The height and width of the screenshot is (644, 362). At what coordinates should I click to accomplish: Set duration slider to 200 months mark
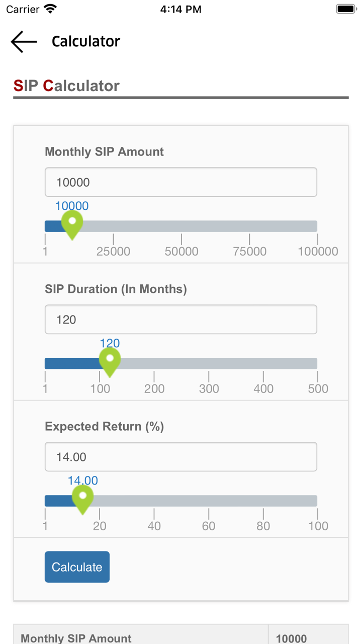tap(154, 364)
